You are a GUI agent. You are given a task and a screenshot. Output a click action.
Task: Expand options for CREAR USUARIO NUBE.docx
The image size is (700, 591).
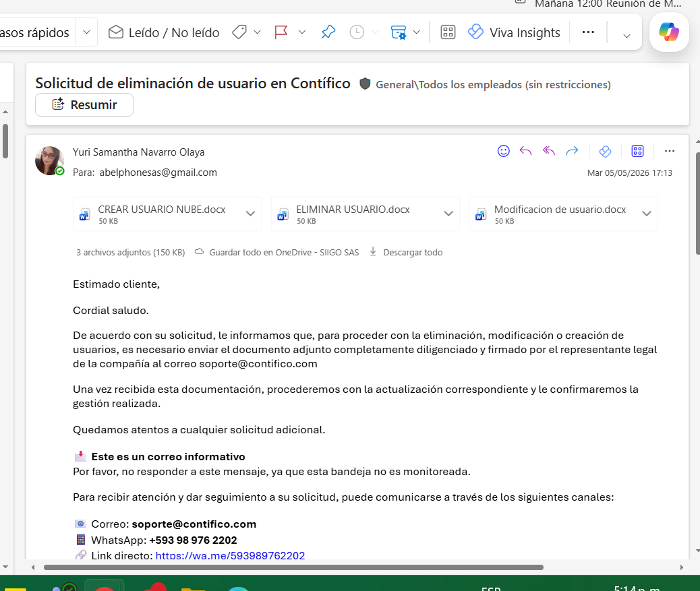pos(250,214)
